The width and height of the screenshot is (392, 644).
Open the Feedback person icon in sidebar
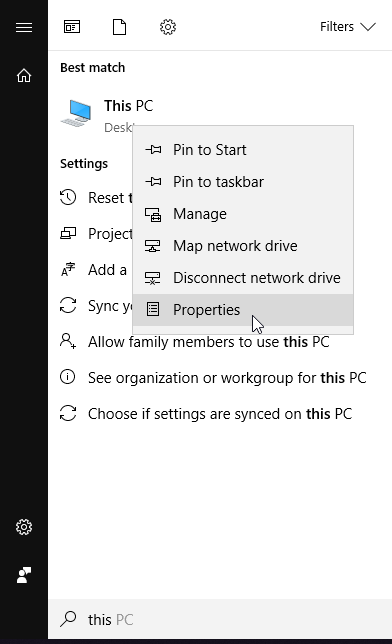pyautogui.click(x=24, y=575)
